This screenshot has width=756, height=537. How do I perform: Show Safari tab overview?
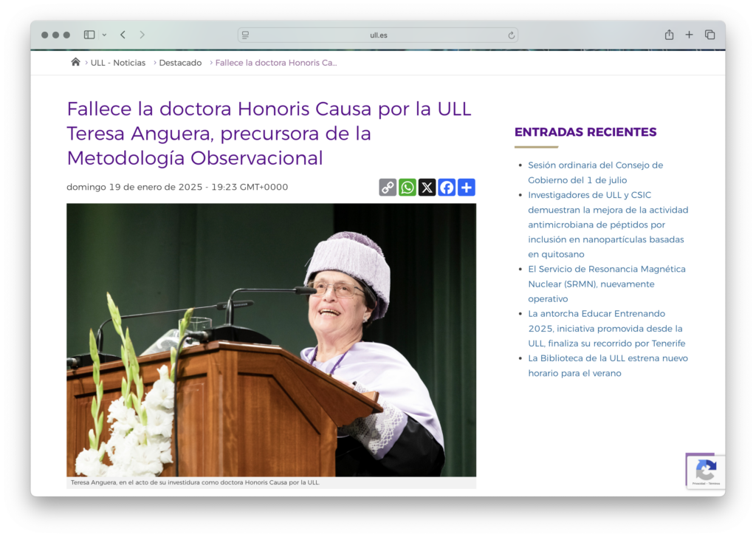[x=709, y=35]
